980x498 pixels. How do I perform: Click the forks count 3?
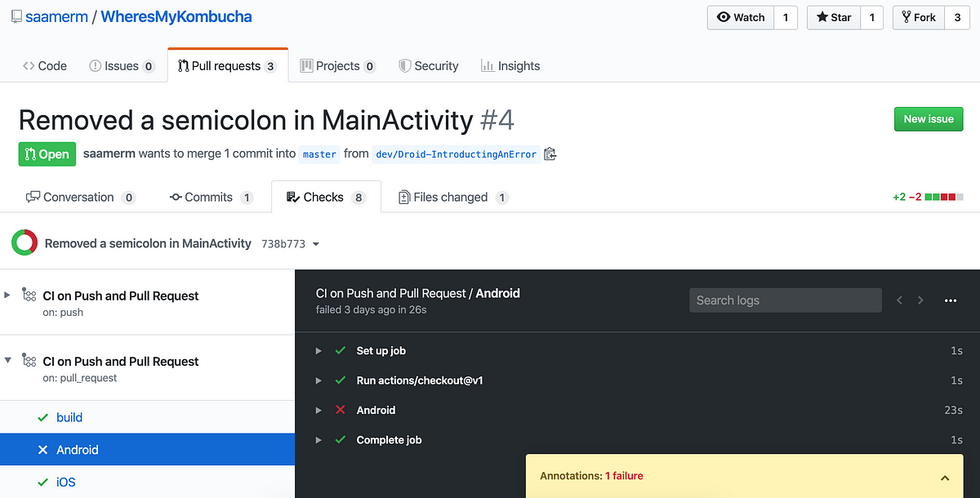pyautogui.click(x=957, y=17)
